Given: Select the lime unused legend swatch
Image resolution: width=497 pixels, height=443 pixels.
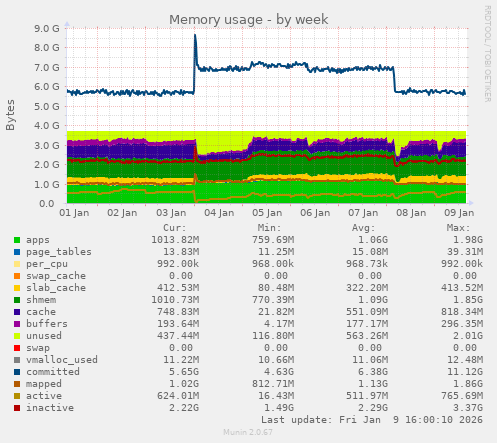Looking at the screenshot, I should pos(17,336).
